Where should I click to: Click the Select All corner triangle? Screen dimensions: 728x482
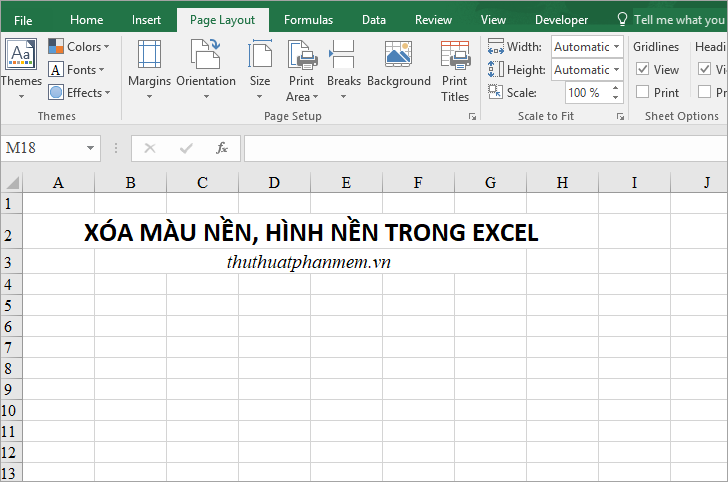[x=12, y=182]
